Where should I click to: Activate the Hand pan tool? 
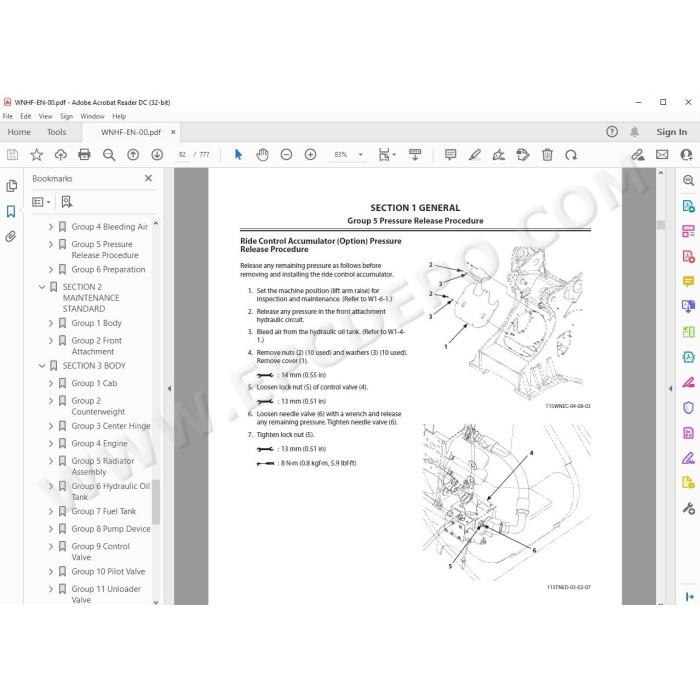pyautogui.click(x=262, y=155)
